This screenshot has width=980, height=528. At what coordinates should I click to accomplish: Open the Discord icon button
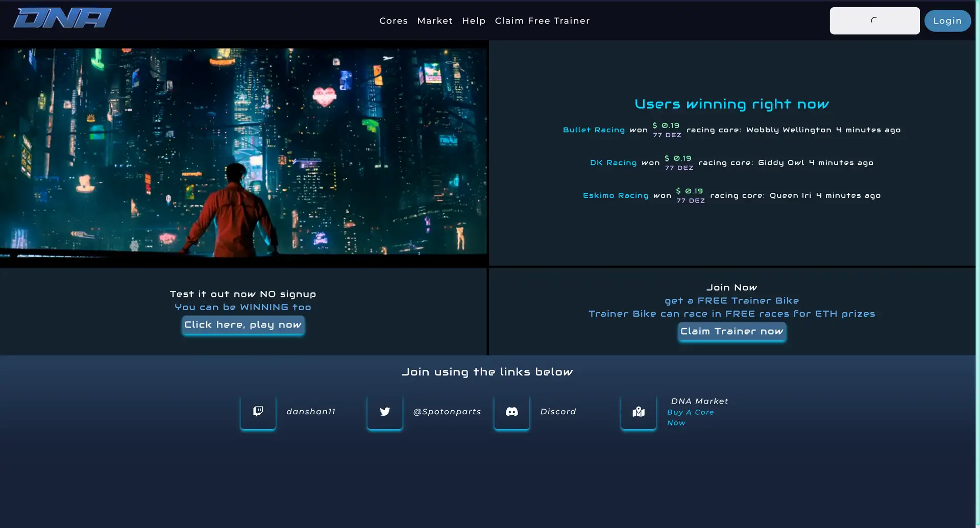[x=511, y=412]
